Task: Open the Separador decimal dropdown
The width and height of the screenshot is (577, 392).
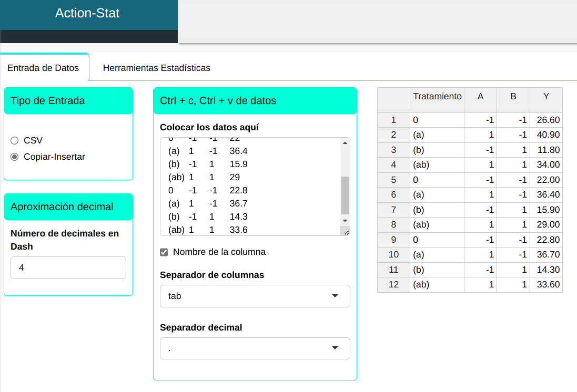Action: click(x=255, y=348)
